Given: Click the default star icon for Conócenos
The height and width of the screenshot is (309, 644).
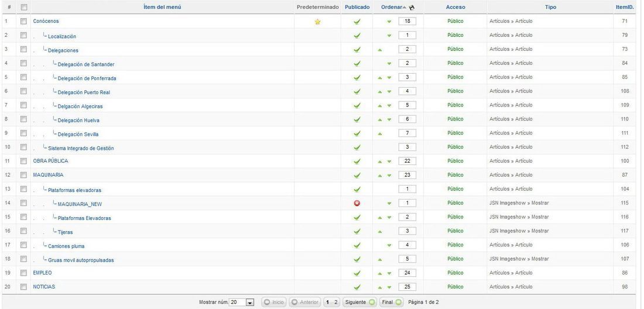Looking at the screenshot, I should point(317,22).
